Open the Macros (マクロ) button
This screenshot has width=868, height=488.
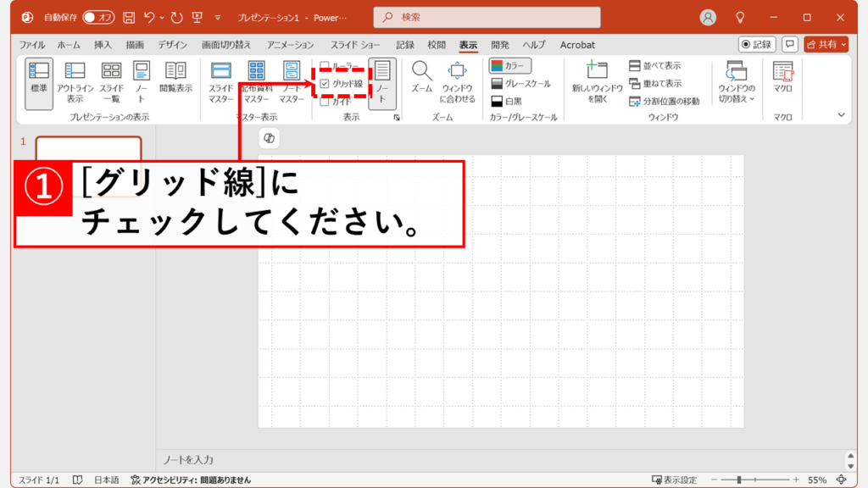(x=782, y=77)
